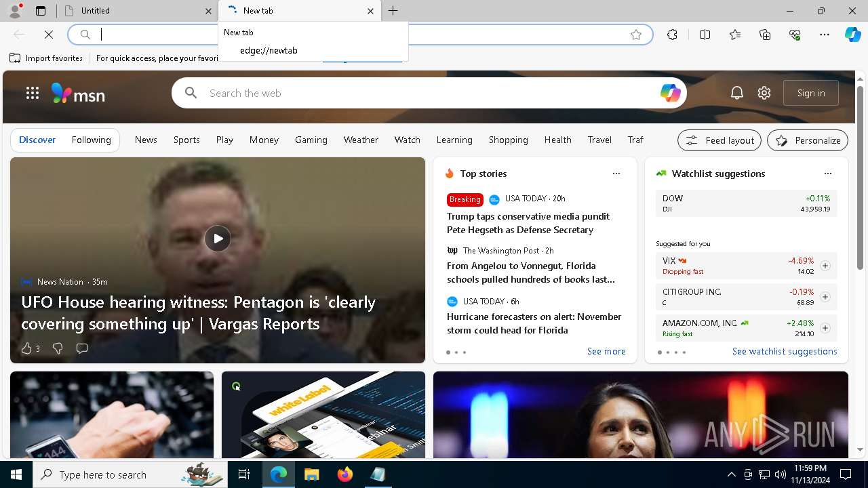
Task: Open the Florida schools books story
Action: pos(531,272)
